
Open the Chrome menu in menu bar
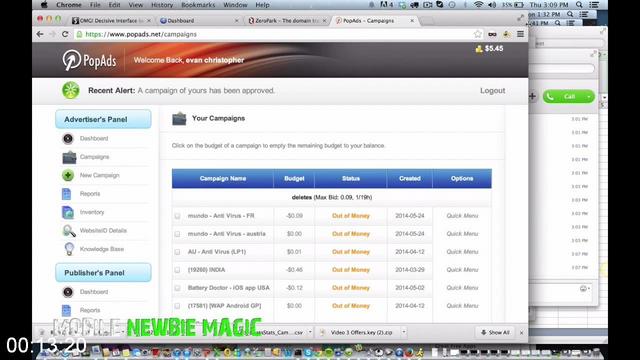(x=69, y=5)
